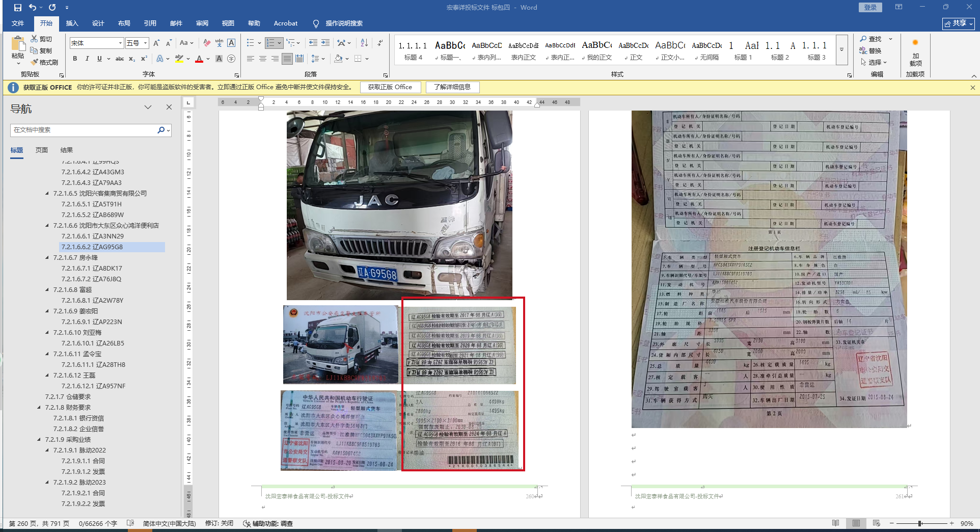Image resolution: width=980 pixels, height=532 pixels.
Task: Click the zoom slider in status bar
Action: [920, 523]
